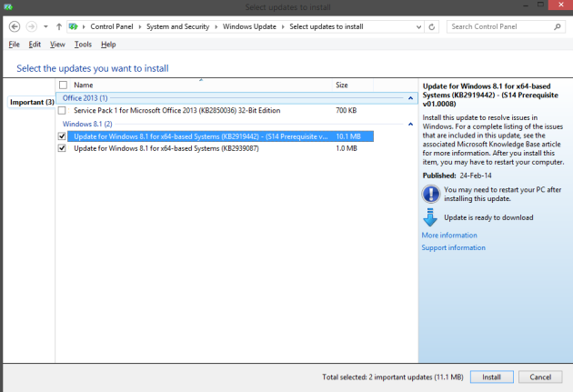Click the 10.1 MB size cell
The width and height of the screenshot is (573, 392).
348,136
